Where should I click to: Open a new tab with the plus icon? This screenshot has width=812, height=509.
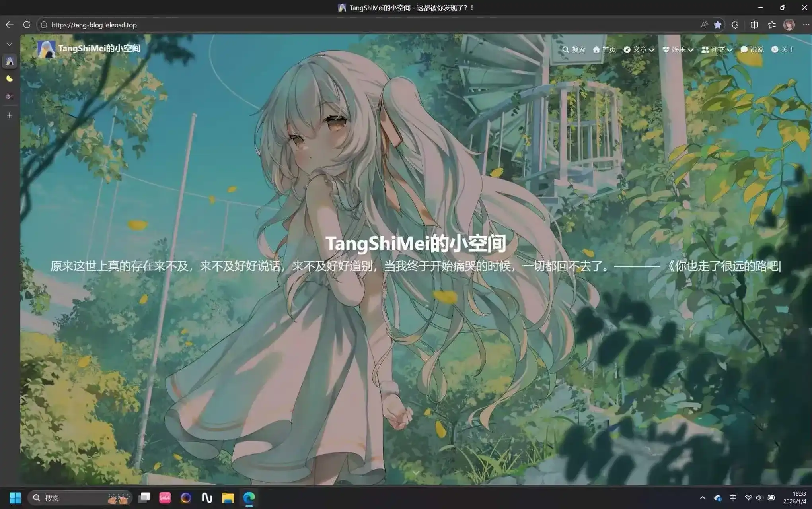[10, 115]
